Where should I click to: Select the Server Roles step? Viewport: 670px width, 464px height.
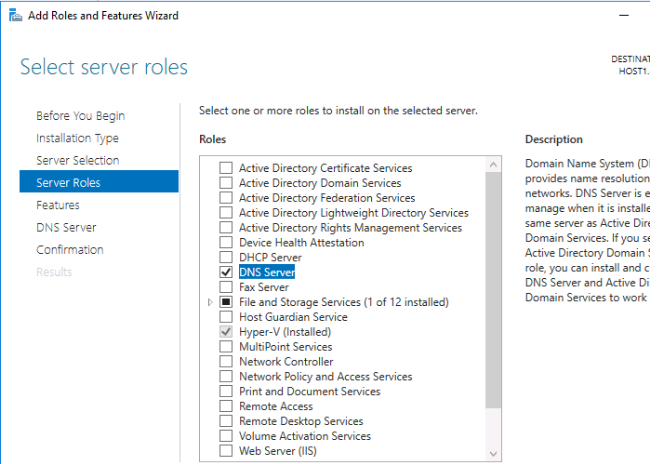pyautogui.click(x=99, y=182)
